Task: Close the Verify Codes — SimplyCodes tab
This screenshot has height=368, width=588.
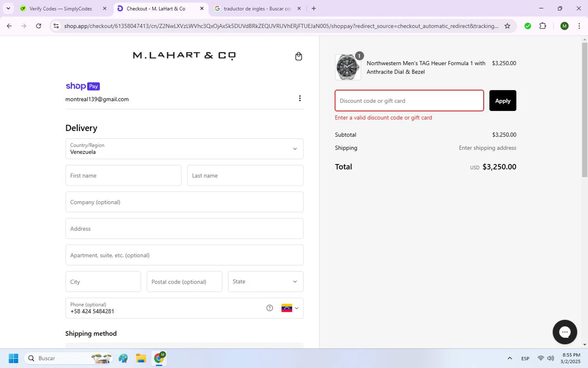Action: [x=105, y=8]
